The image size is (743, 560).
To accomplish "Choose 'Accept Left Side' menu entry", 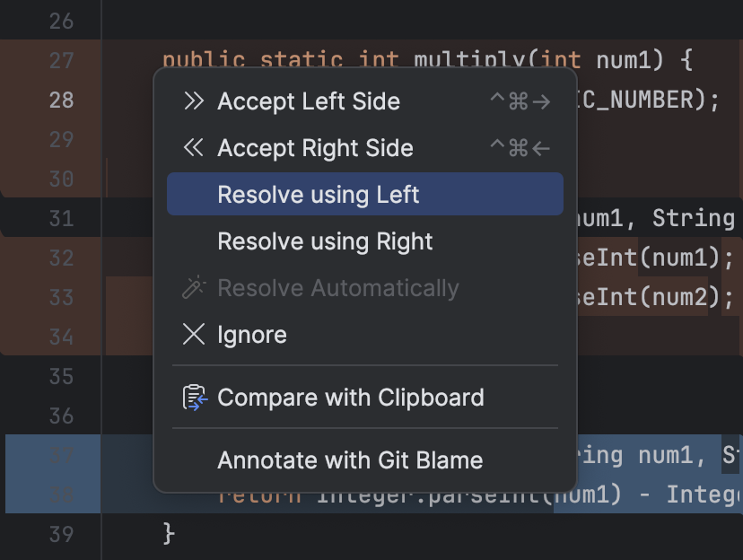I will (309, 101).
